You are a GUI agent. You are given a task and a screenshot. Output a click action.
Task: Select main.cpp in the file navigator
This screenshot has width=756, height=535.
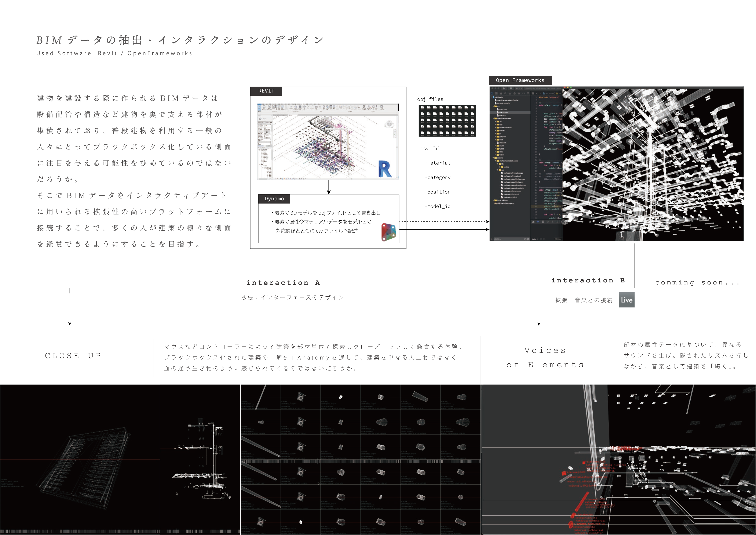point(503,109)
